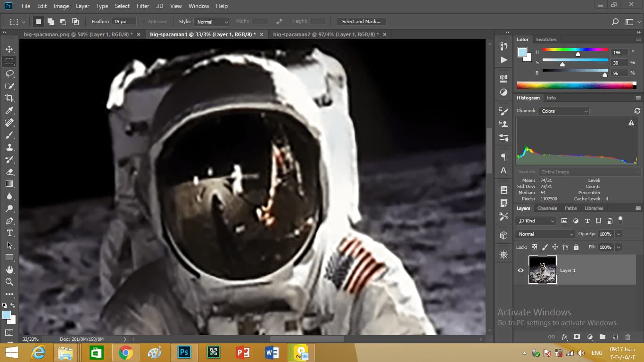Choose Add to selection mode in options bar
Image resolution: width=644 pixels, height=362 pixels.
pos(50,22)
